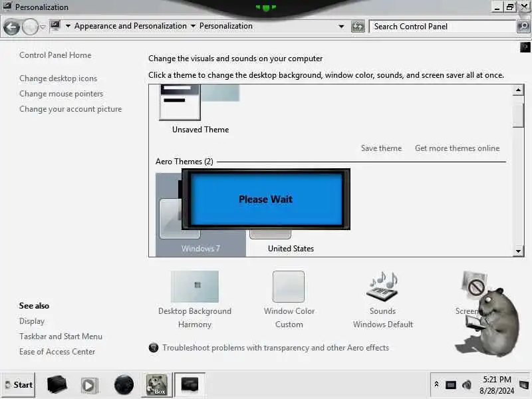Image resolution: width=532 pixels, height=399 pixels.
Task: Open the hamster Box taskbar icon
Action: [156, 385]
